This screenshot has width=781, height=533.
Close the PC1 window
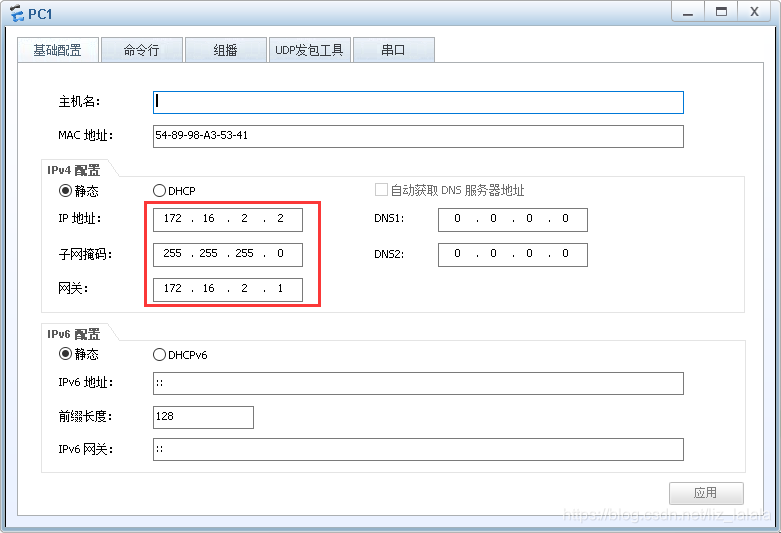pos(755,12)
